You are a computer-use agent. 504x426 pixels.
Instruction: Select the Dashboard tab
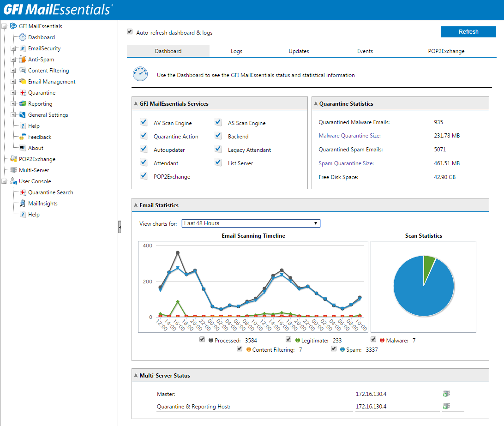[x=168, y=51]
